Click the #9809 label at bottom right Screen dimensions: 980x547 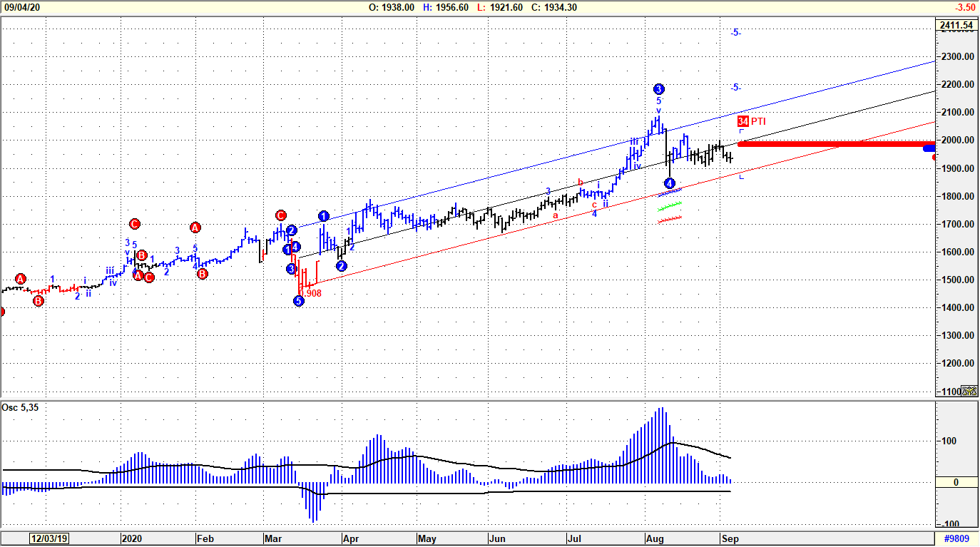click(956, 539)
